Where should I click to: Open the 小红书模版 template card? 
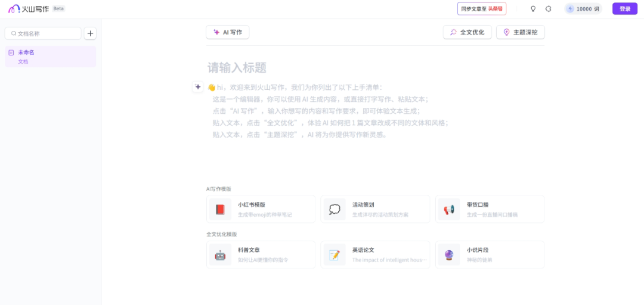(x=261, y=209)
